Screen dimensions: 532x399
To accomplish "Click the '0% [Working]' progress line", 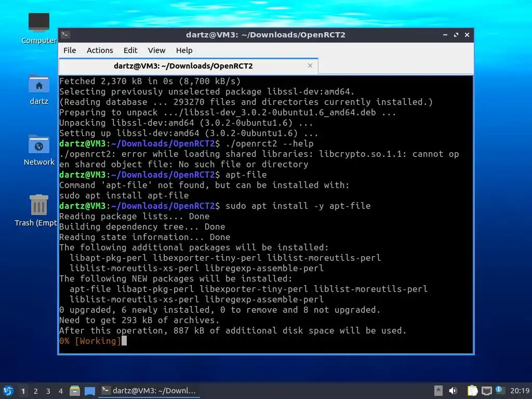I will point(90,341).
